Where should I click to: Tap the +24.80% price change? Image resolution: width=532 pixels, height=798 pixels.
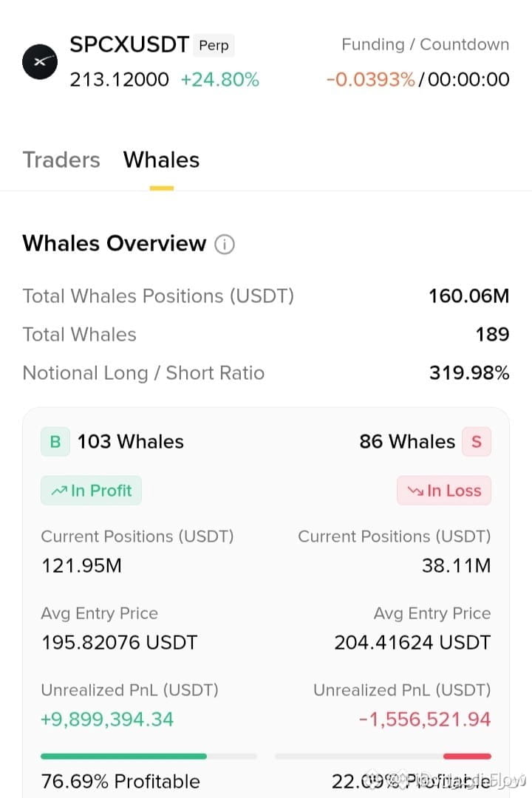point(220,80)
